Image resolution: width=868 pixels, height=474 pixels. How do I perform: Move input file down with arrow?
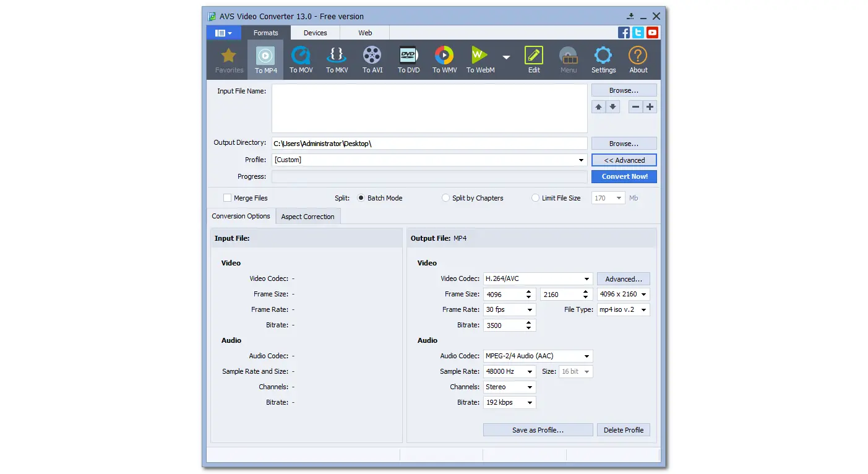click(x=612, y=107)
